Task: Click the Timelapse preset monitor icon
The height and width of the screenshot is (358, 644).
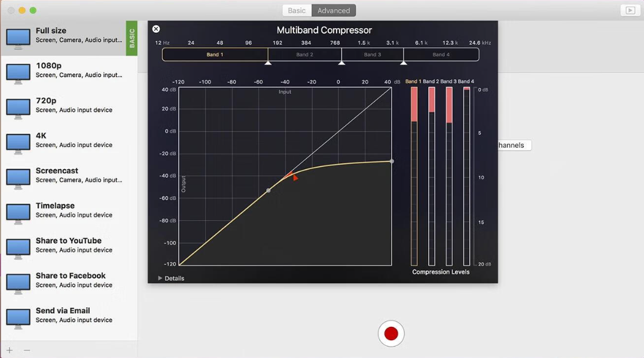Action: point(18,213)
